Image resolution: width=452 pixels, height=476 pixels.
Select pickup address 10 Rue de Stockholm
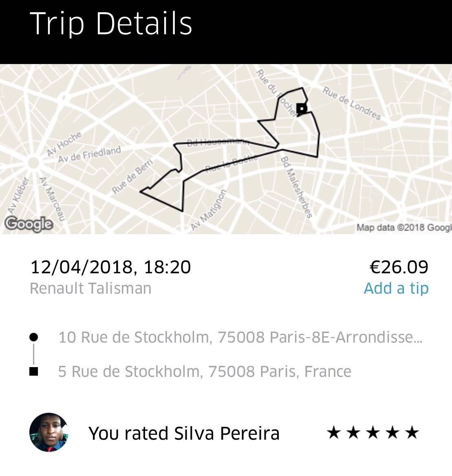pos(240,337)
